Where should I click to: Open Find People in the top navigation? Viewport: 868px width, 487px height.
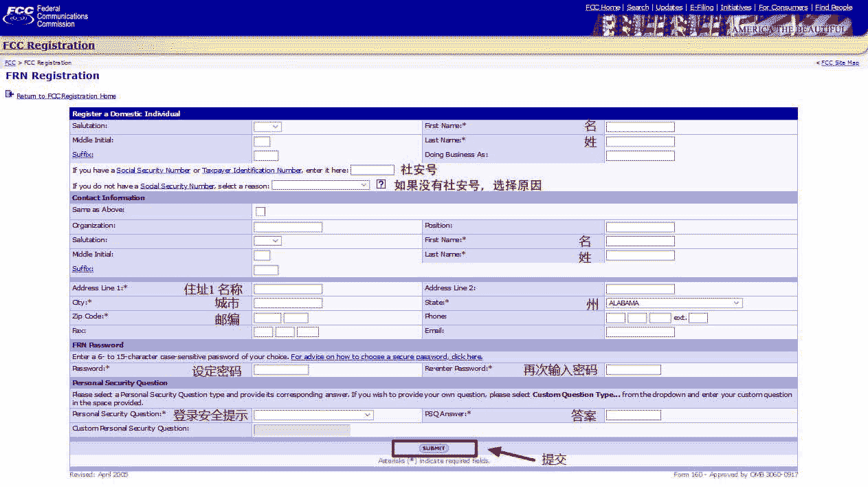pos(834,8)
